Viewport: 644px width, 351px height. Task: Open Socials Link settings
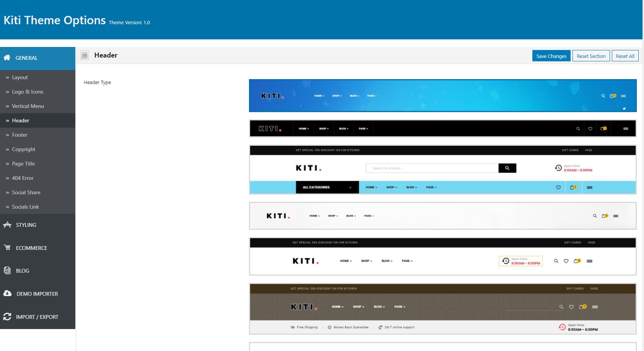[x=37, y=207]
